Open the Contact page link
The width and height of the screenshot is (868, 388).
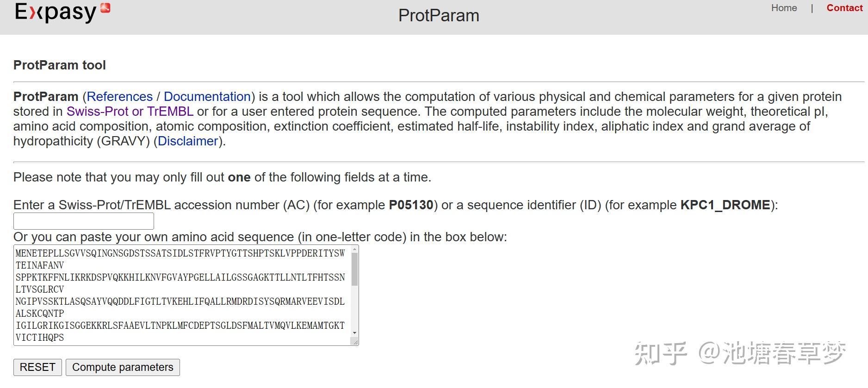pyautogui.click(x=844, y=8)
